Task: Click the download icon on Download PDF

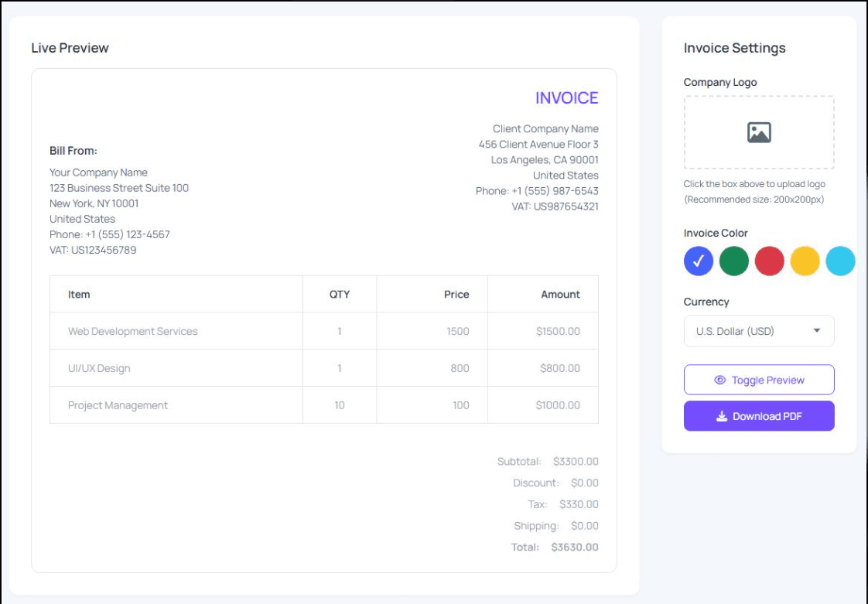Action: coord(721,416)
